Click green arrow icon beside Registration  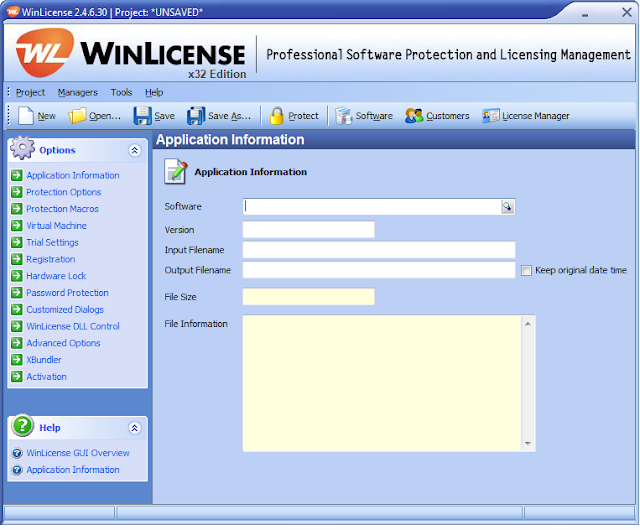pos(17,259)
